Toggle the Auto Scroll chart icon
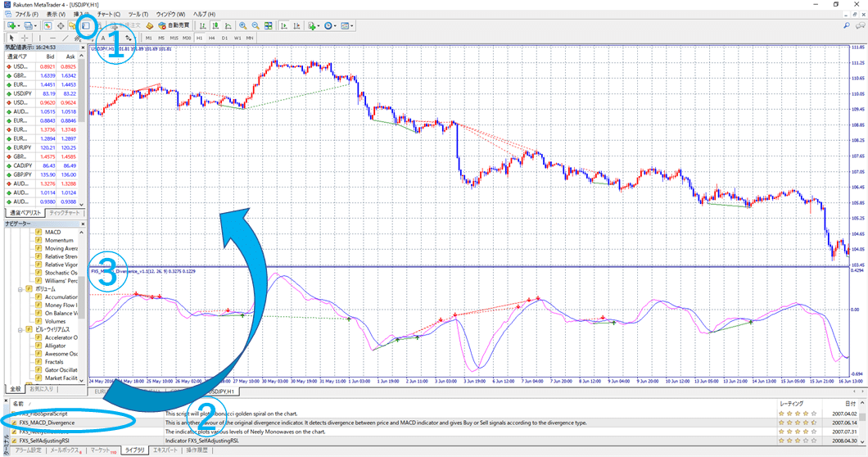The height and width of the screenshot is (457, 868). click(284, 25)
